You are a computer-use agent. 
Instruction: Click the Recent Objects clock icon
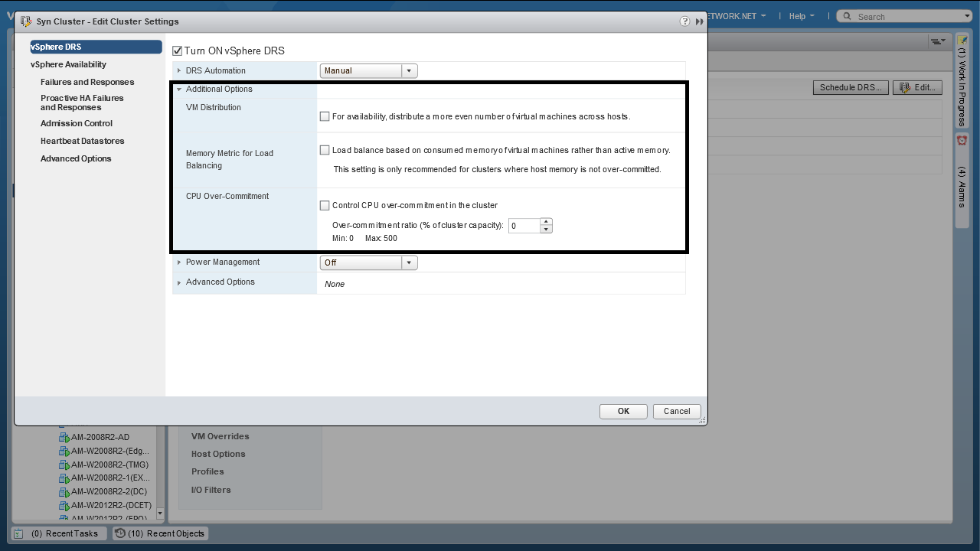(120, 533)
